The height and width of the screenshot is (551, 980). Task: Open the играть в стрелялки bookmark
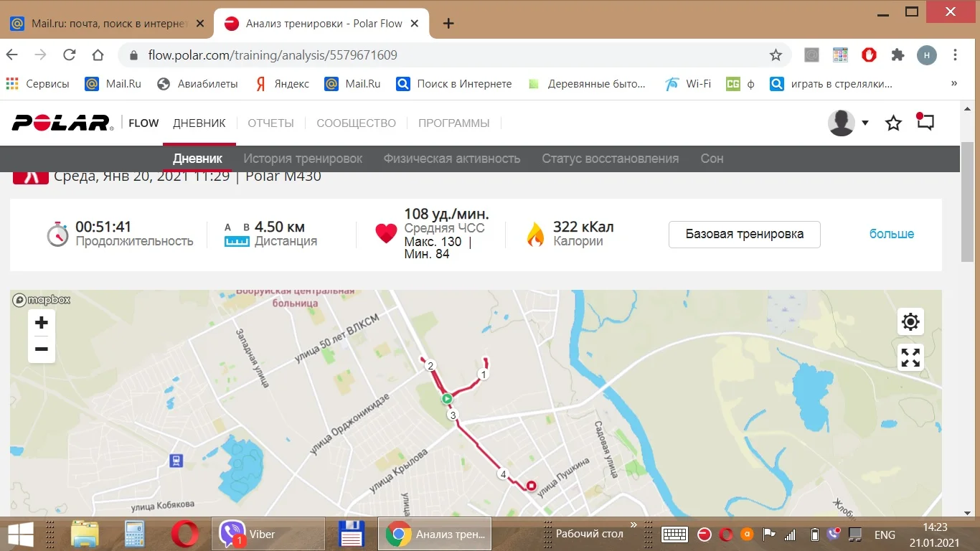831,84
